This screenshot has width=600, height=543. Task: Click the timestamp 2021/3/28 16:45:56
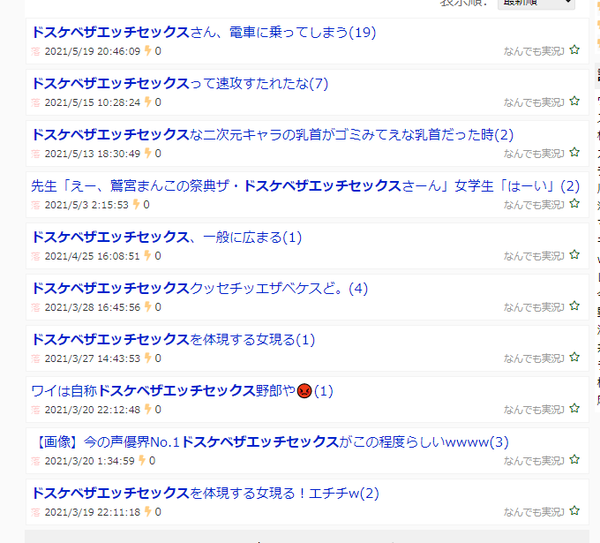pyautogui.click(x=93, y=307)
